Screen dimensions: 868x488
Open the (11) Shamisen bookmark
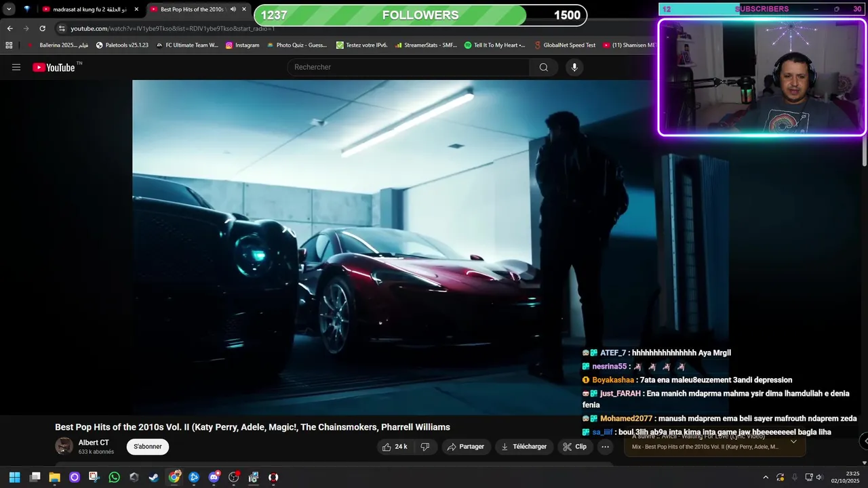(x=629, y=45)
